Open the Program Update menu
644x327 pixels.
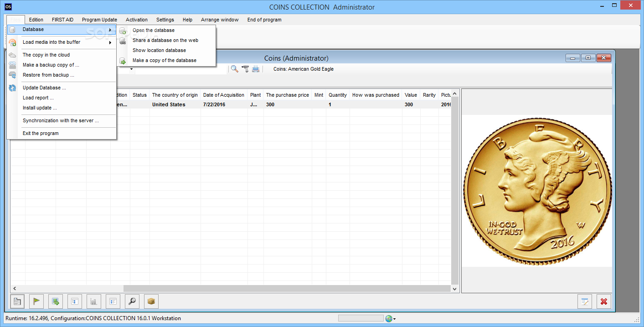(x=99, y=20)
